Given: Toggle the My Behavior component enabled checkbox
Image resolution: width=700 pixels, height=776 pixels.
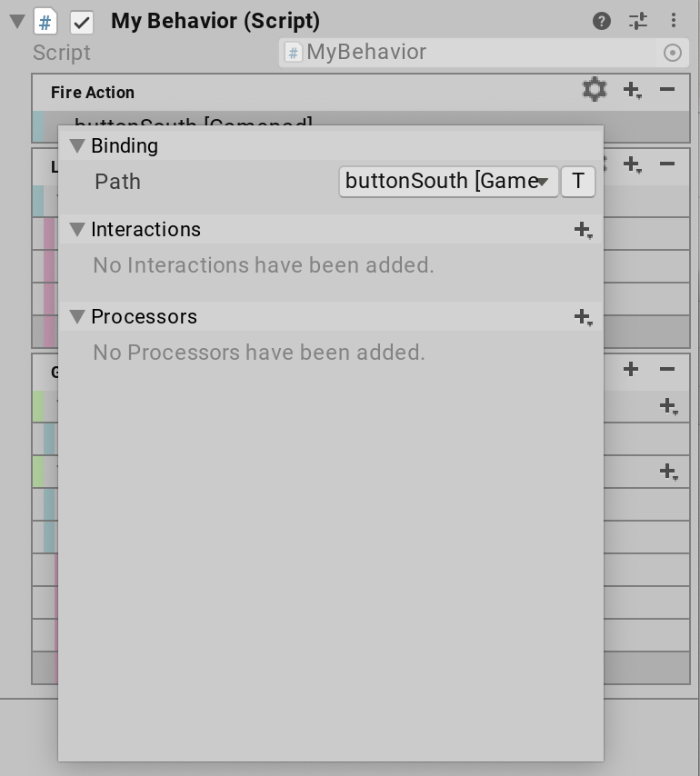Looking at the screenshot, I should tap(82, 20).
